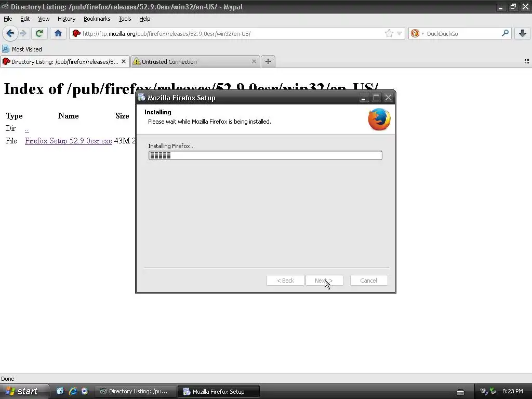Open the View menu
The height and width of the screenshot is (399, 532).
(x=44, y=19)
